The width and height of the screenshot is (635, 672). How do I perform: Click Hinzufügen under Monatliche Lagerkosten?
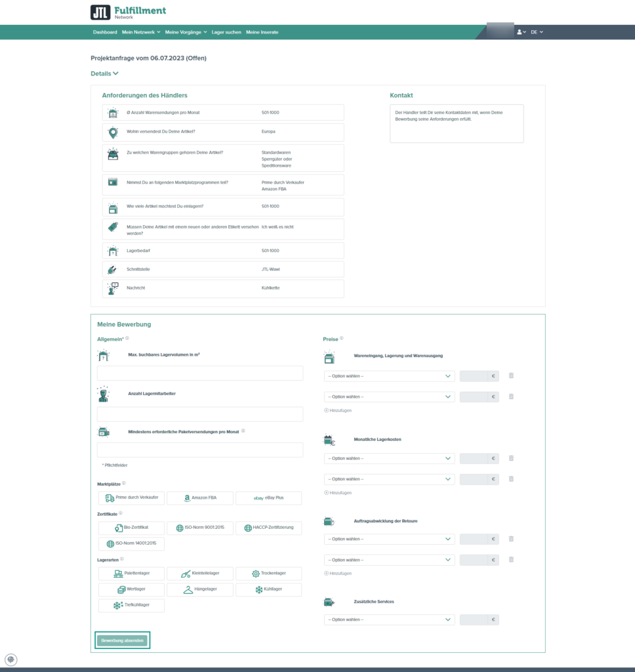pos(340,492)
